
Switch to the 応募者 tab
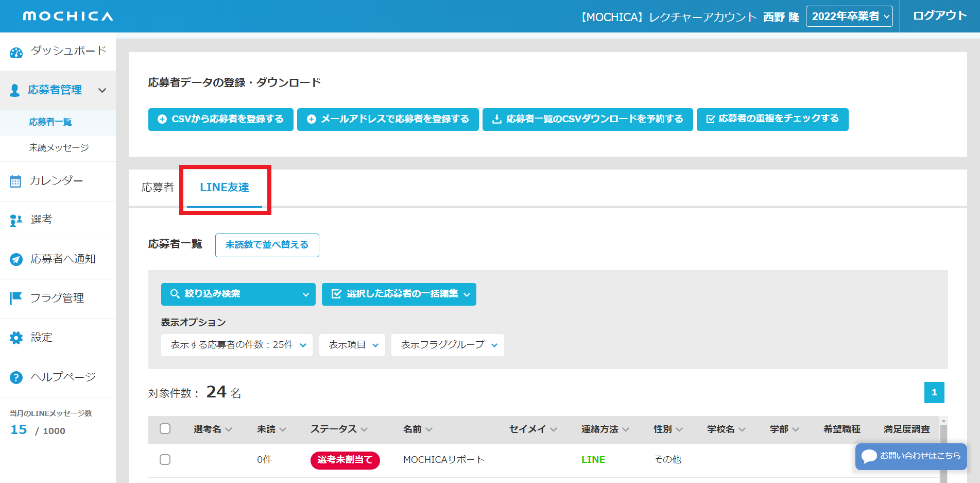coord(158,188)
